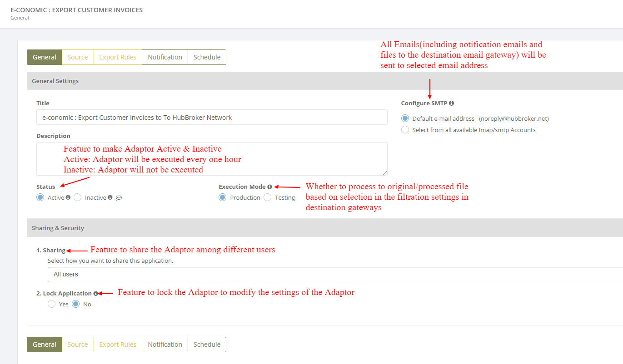Switch to top Export Rules tab
The image size is (623, 364).
(118, 57)
